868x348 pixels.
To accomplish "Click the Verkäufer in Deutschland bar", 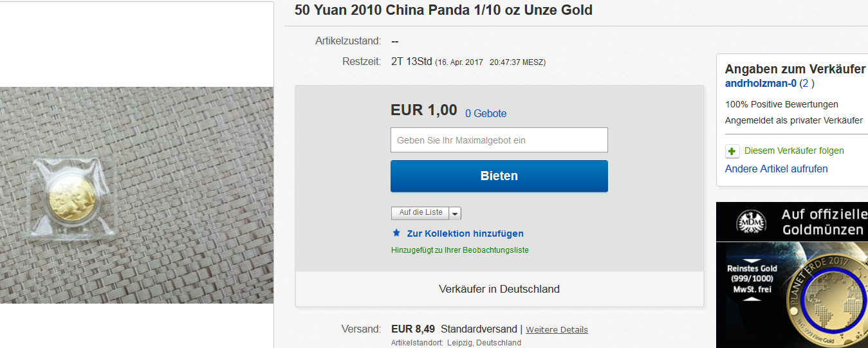I will click(499, 289).
